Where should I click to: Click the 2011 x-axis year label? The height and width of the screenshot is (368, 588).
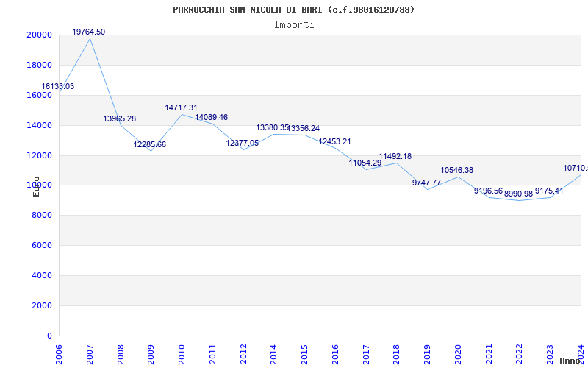tap(212, 354)
